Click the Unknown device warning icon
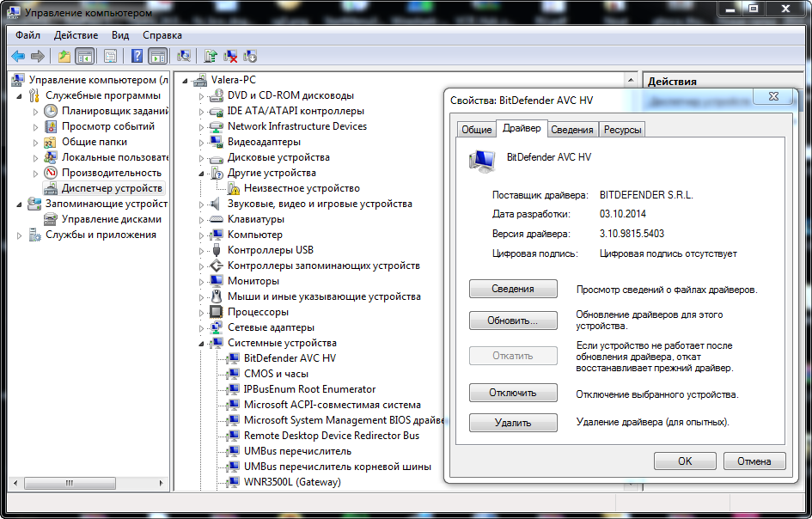812x519 pixels. coord(234,188)
